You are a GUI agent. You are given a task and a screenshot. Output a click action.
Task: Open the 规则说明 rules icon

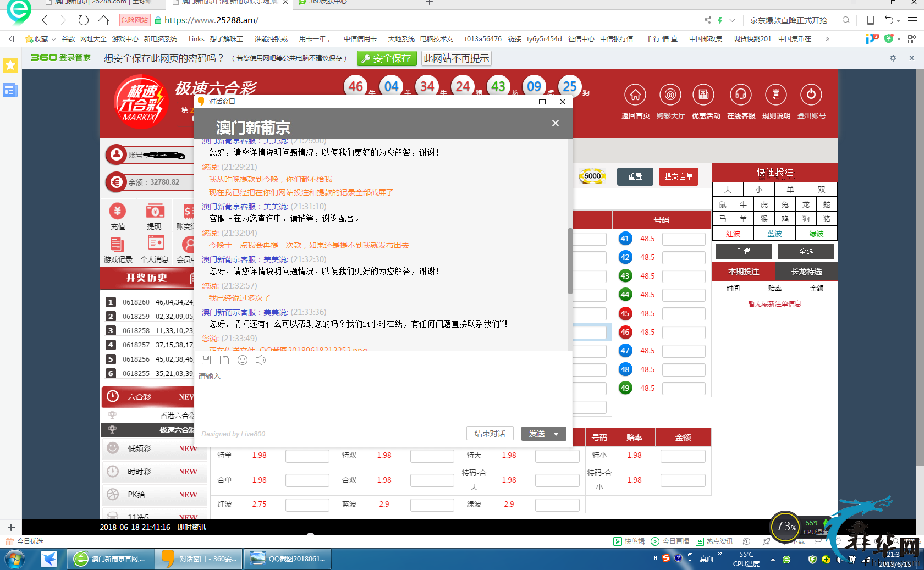click(x=776, y=95)
